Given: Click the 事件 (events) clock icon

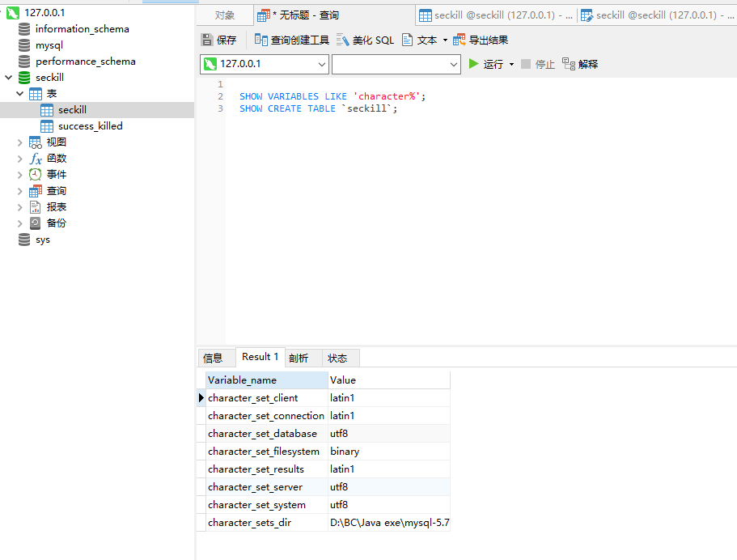Looking at the screenshot, I should tap(36, 175).
